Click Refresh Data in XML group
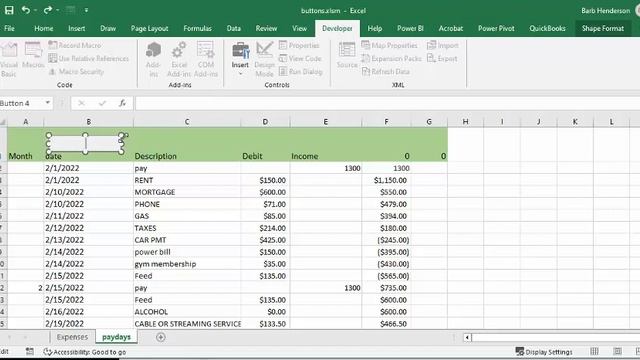640x360 pixels. coord(386,71)
